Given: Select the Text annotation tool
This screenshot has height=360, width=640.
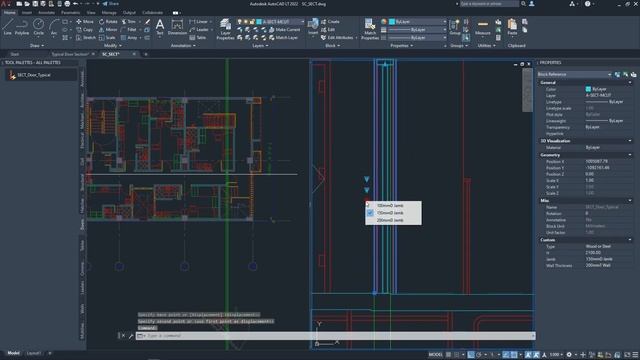Looking at the screenshot, I should pos(160,27).
